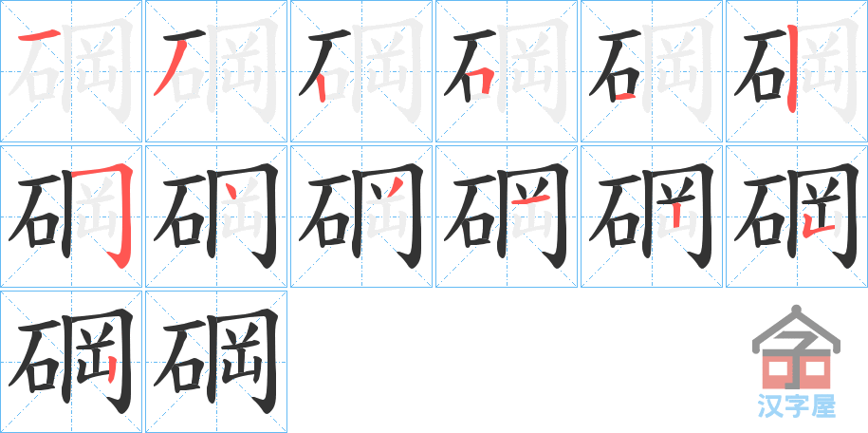
Task: Open the seventh step with red hook frame
Action: tap(71, 216)
